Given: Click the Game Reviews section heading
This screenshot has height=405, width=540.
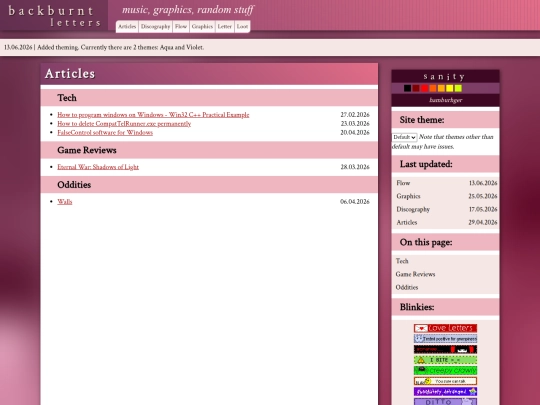Looking at the screenshot, I should point(87,150).
